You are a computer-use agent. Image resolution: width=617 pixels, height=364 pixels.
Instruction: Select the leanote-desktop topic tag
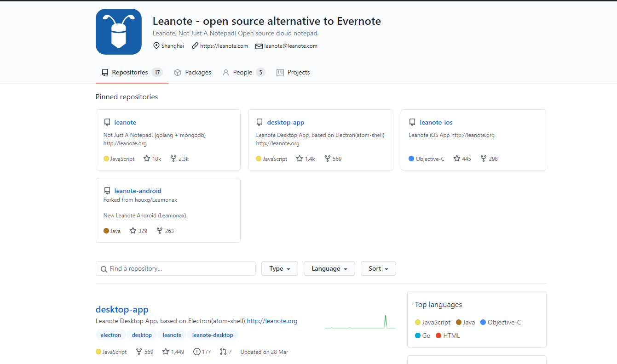(213, 335)
